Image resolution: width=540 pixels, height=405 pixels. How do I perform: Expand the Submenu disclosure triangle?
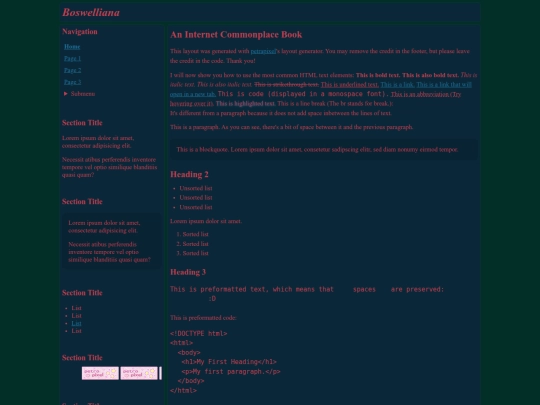click(66, 93)
